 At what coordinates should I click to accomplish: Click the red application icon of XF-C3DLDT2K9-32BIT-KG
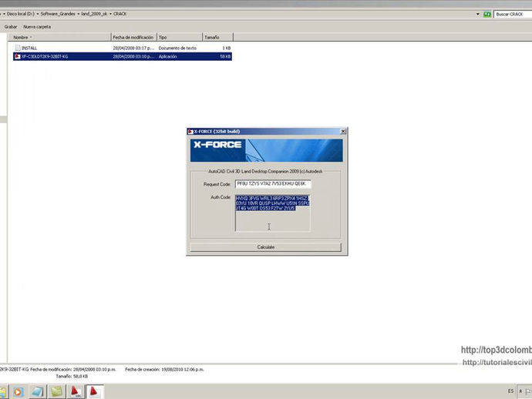pos(18,56)
